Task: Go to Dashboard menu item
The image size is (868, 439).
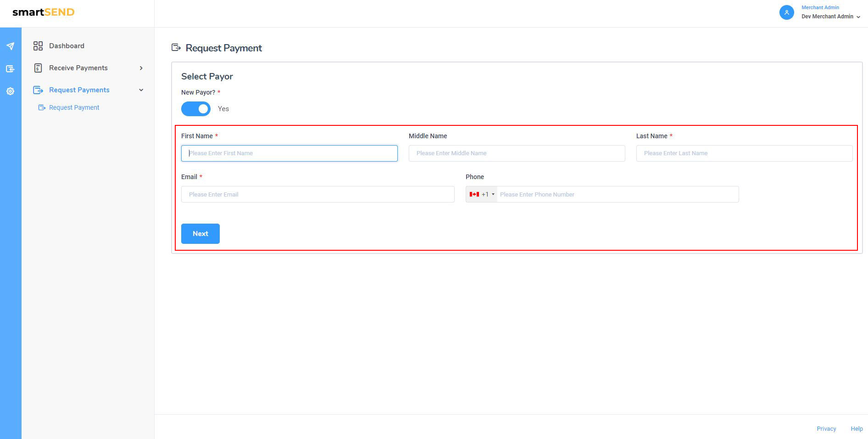Action: point(67,46)
